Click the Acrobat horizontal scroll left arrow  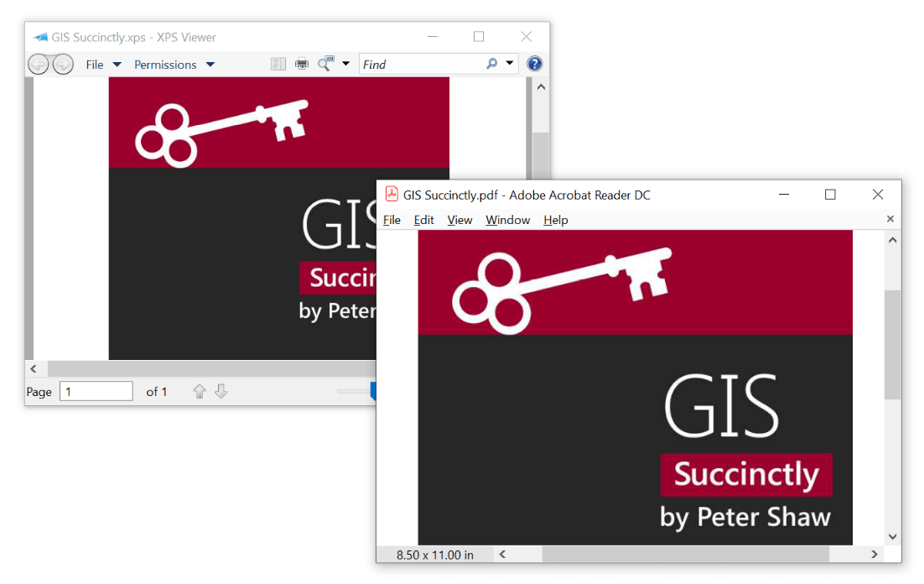(502, 555)
